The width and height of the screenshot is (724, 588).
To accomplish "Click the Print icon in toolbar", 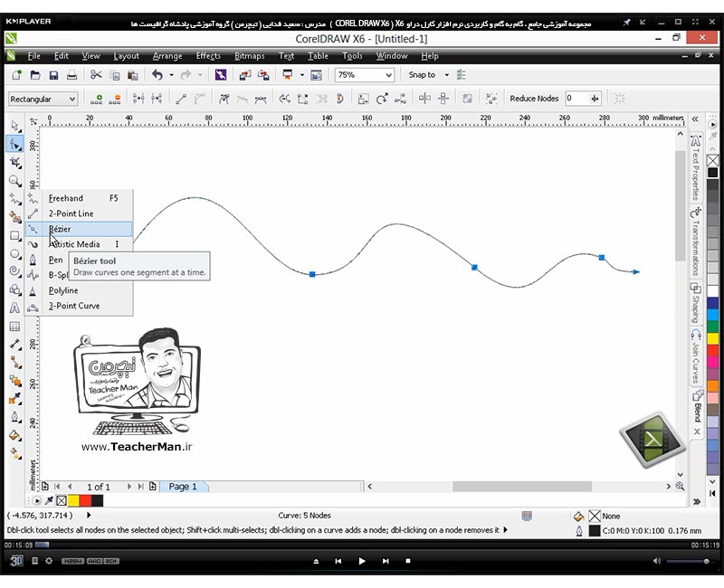I will click(71, 75).
